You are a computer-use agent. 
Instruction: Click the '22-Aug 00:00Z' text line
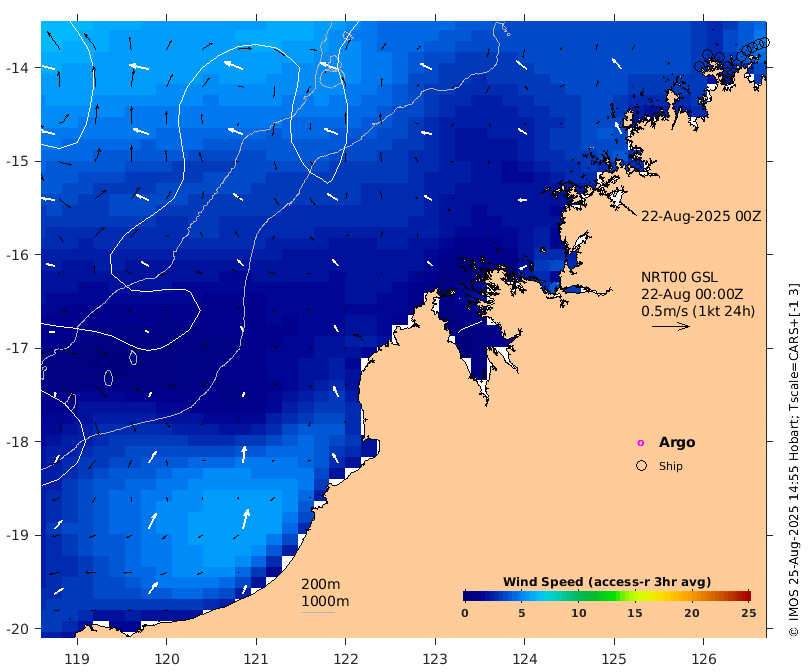coord(692,294)
